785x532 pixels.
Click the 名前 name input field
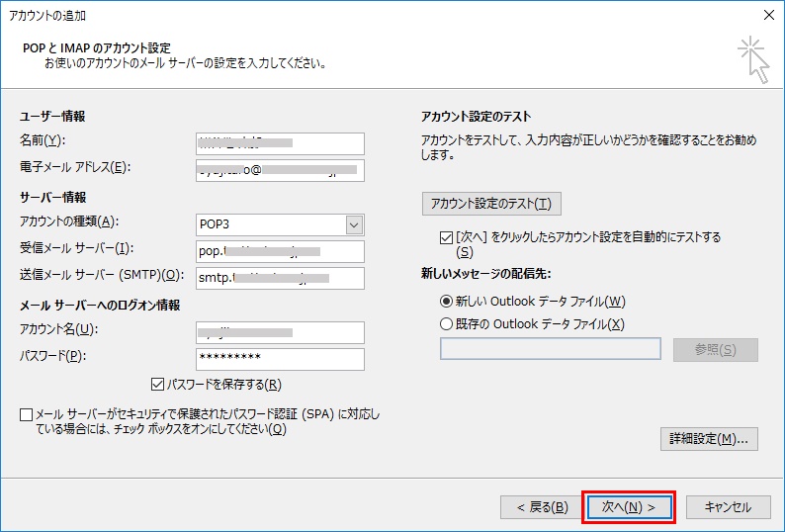click(x=280, y=143)
